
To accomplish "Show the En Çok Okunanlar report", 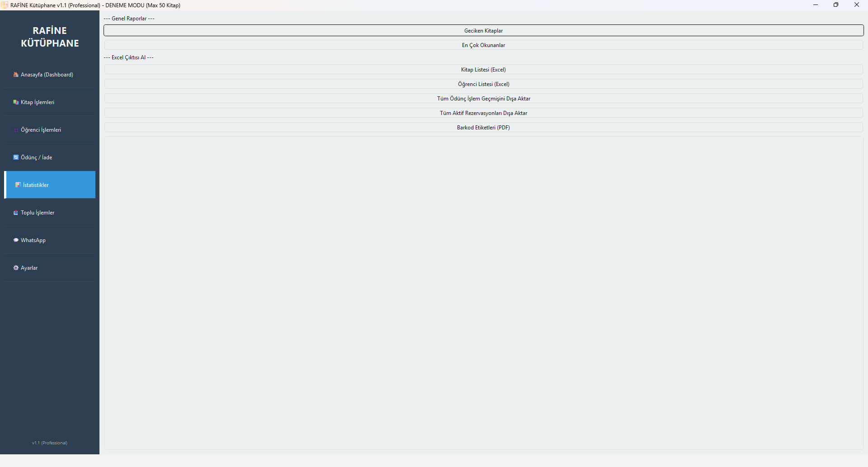I will tap(483, 45).
